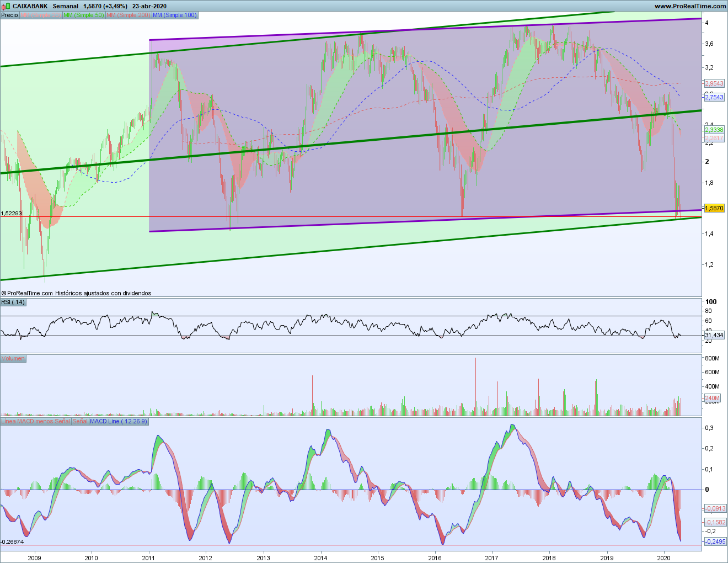Click the Señal label in MACD panel

(x=80, y=421)
